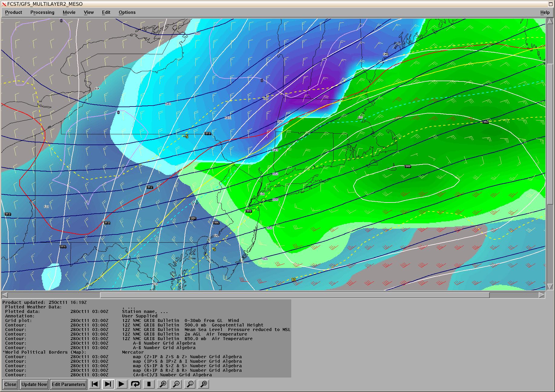
Task: Open the Options menu
Action: tap(127, 12)
